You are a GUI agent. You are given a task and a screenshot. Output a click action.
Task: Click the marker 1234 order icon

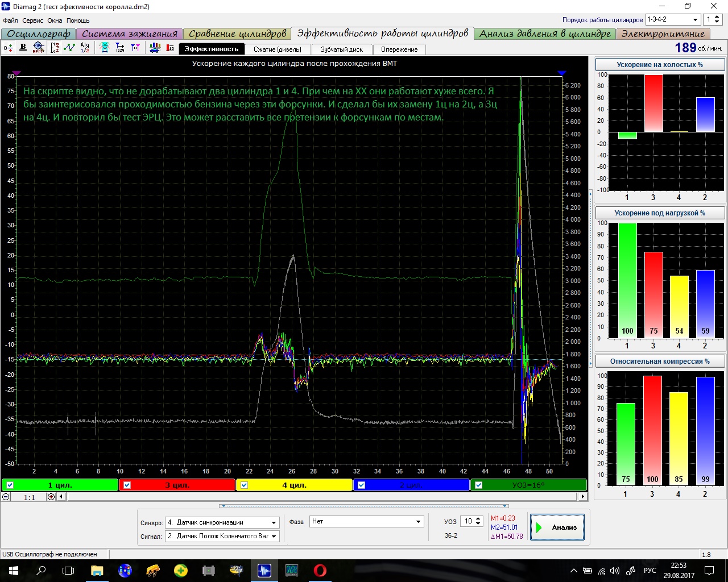[120, 48]
